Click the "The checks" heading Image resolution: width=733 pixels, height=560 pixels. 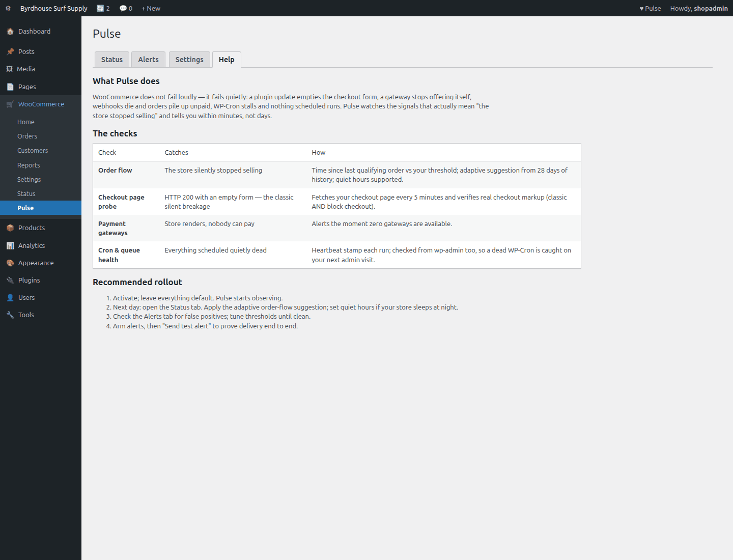115,133
